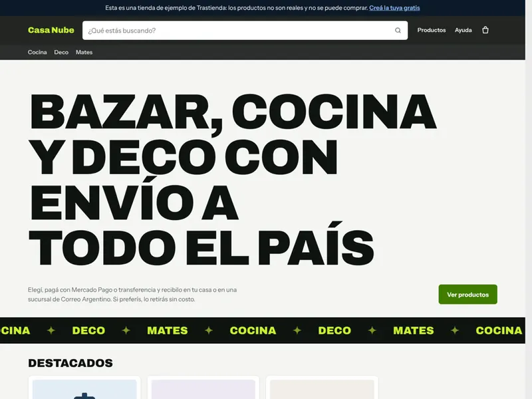
Task: Focus the '¿Qué estás buscando?' search field
Action: [245, 31]
